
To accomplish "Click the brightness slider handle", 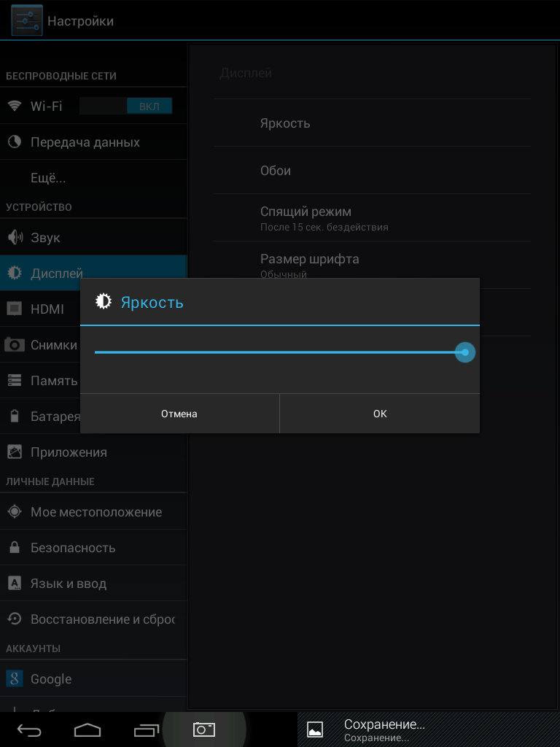I will click(x=464, y=352).
